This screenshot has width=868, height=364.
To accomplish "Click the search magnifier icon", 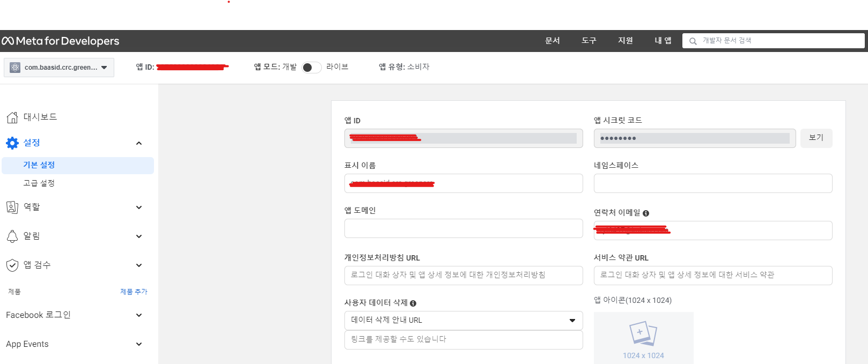I will 693,41.
